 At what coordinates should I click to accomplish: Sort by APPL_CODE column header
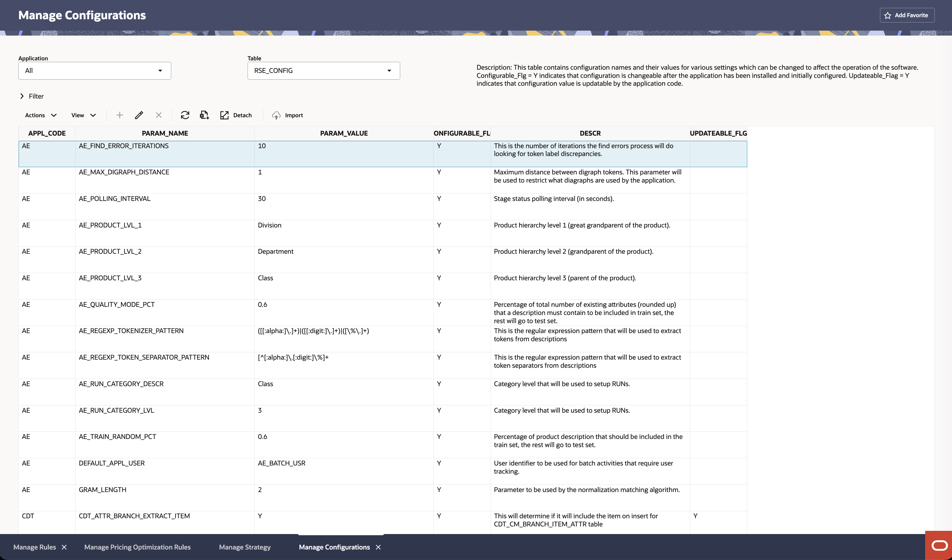(x=47, y=133)
